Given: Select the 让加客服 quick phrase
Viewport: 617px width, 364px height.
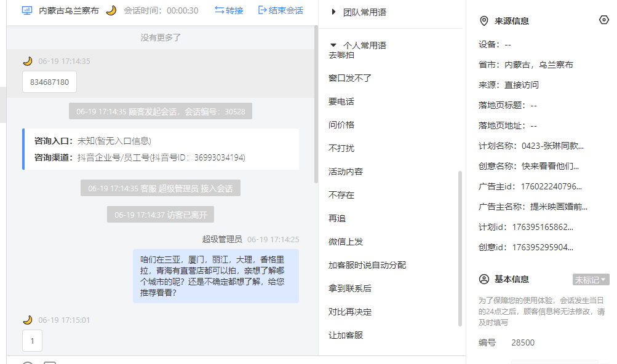Looking at the screenshot, I should tap(346, 335).
